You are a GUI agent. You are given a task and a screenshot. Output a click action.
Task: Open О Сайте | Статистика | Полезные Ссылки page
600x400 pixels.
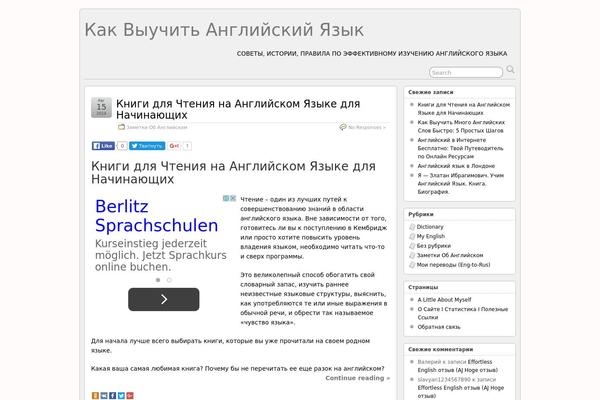(x=463, y=313)
